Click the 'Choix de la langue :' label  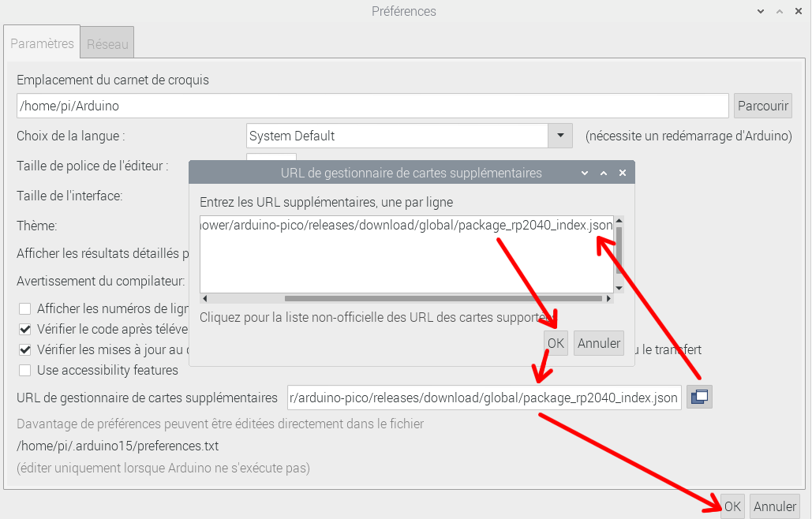click(x=71, y=136)
